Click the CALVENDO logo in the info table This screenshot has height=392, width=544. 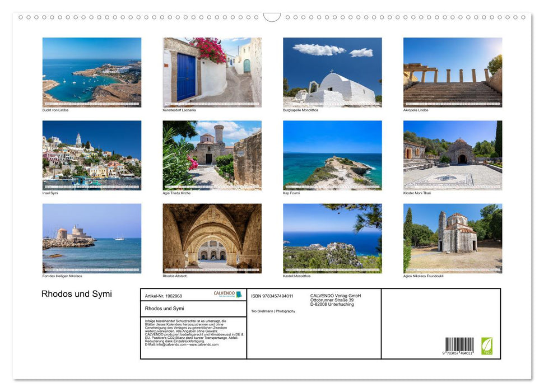224,293
